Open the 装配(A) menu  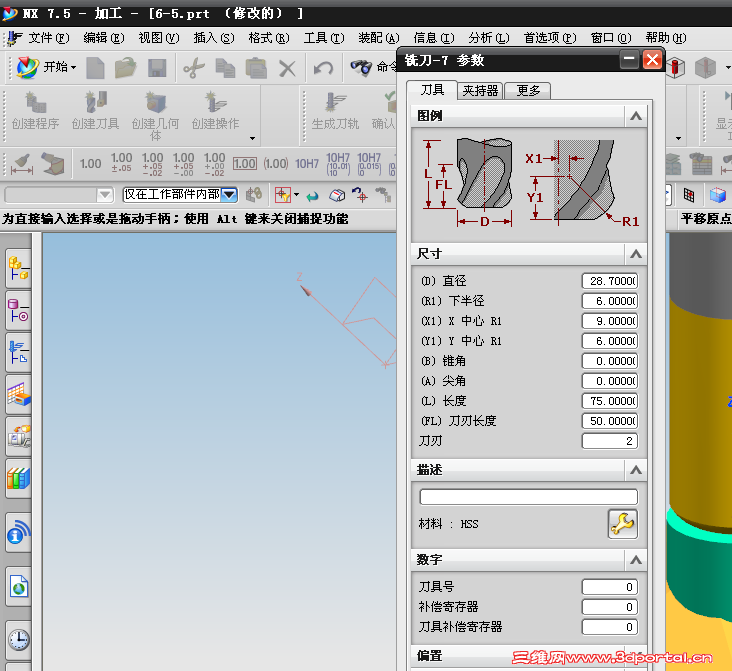[379, 38]
